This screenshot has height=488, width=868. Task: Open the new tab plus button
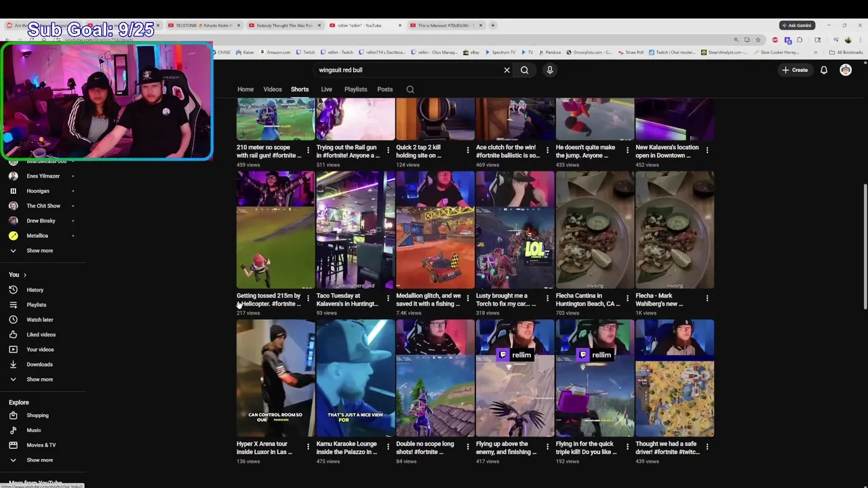(493, 25)
